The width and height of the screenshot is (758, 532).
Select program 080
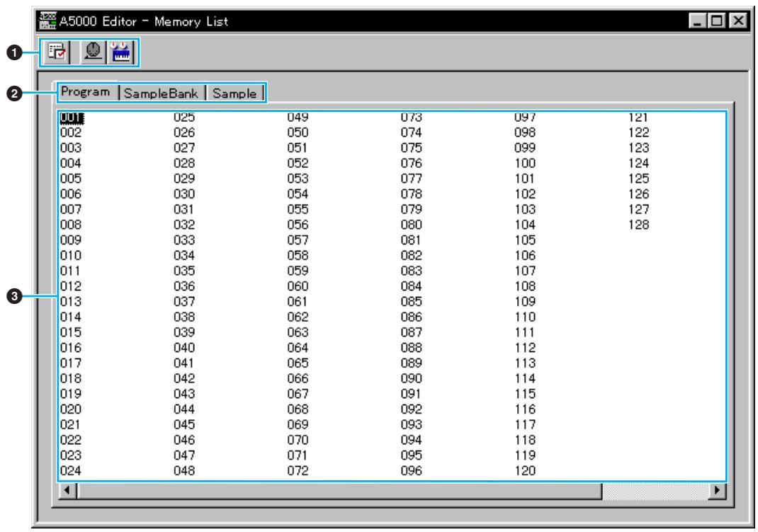click(x=412, y=225)
